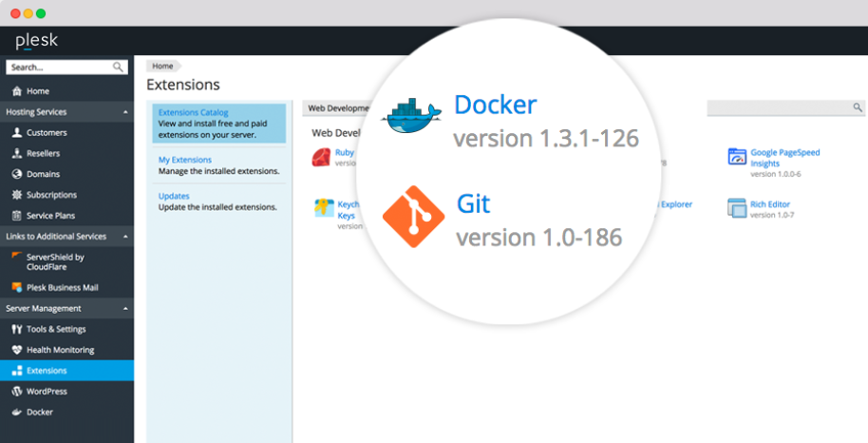The height and width of the screenshot is (443, 868).
Task: Open the Ruby extension link
Action: (x=345, y=152)
